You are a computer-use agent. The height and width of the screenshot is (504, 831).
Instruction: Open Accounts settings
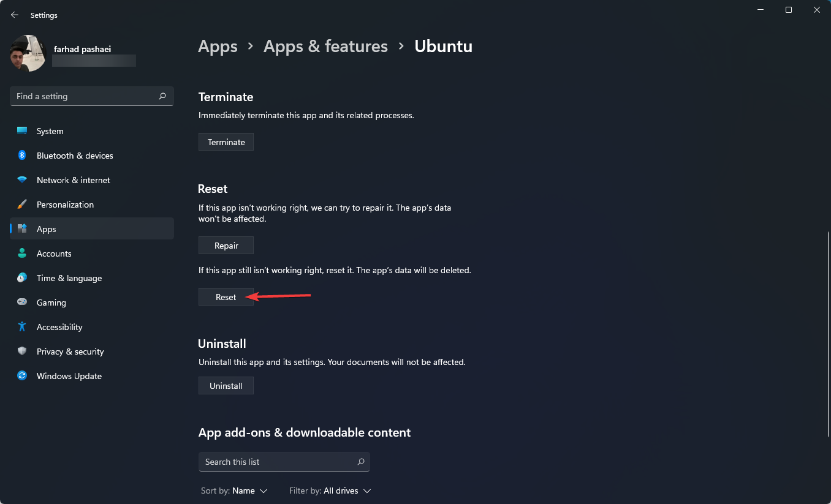[21, 253]
